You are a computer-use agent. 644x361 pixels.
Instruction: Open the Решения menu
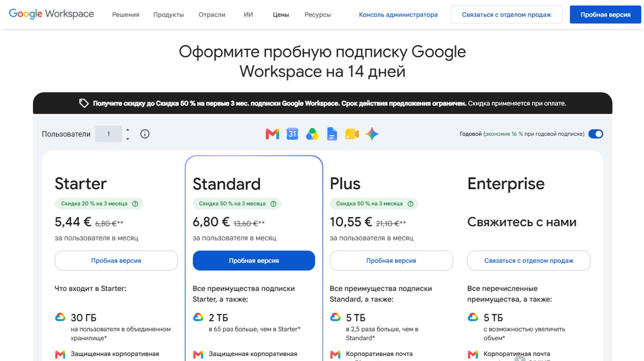pos(126,15)
